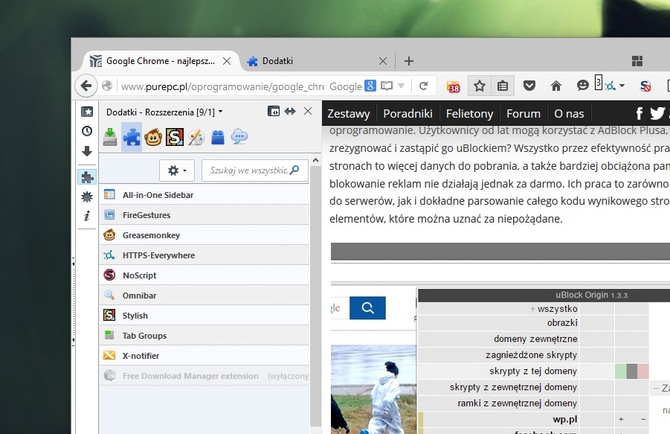670x434 pixels.
Task: Open the history clock sidebar icon
Action: click(87, 131)
